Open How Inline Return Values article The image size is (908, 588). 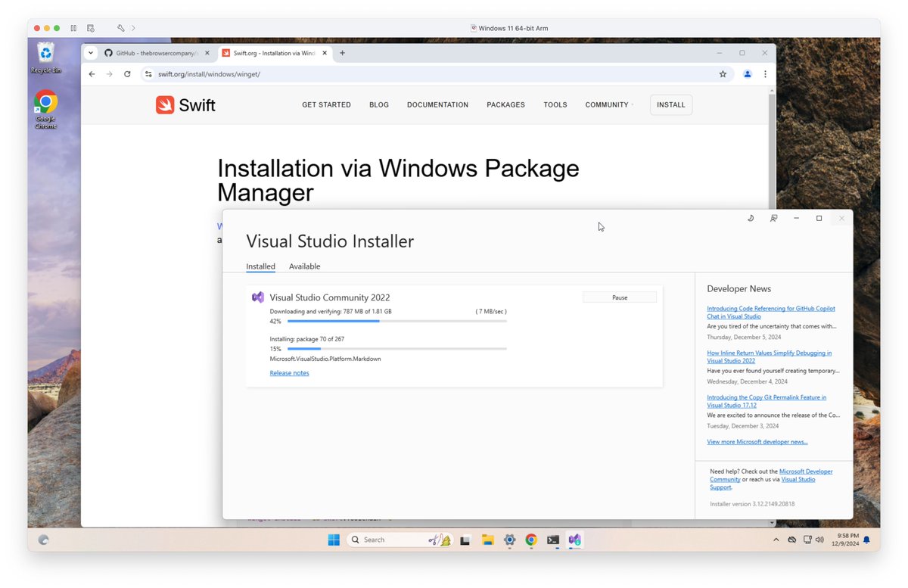pos(769,356)
